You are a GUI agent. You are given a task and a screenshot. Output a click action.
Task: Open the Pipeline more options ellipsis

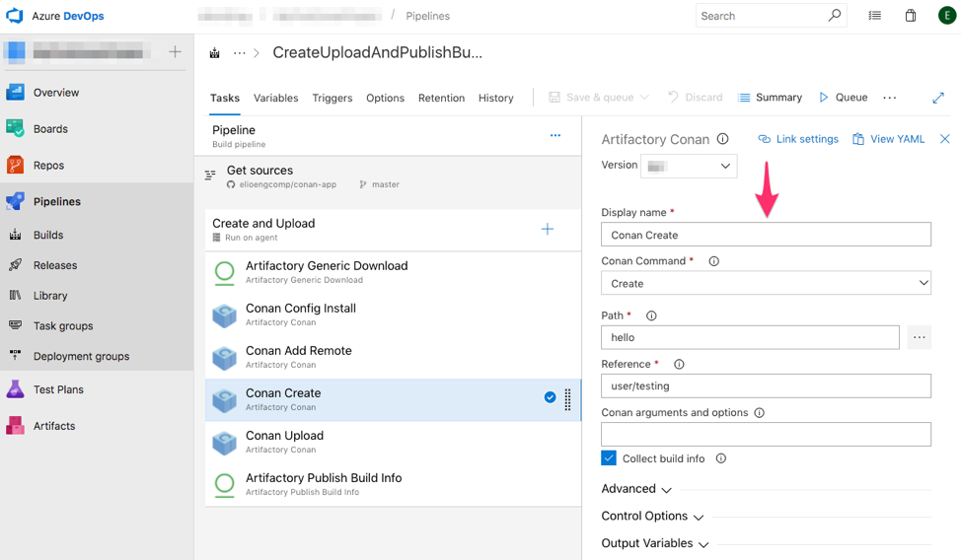point(554,135)
